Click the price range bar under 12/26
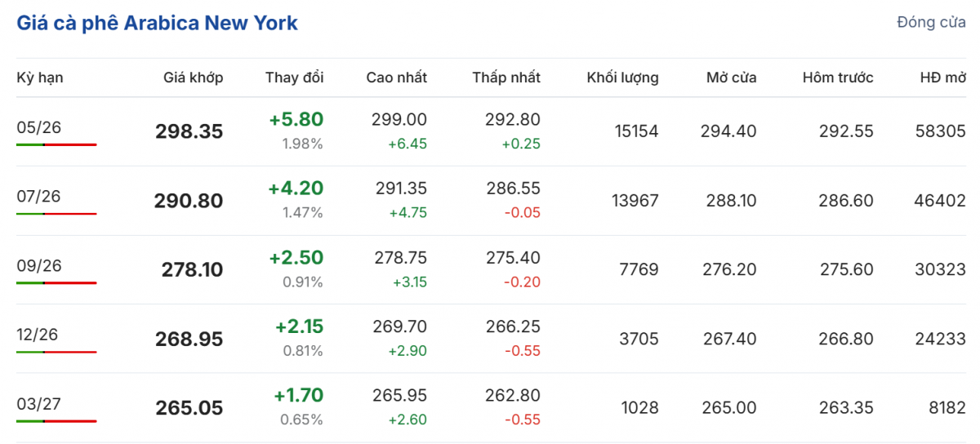980x444 pixels. tap(56, 352)
